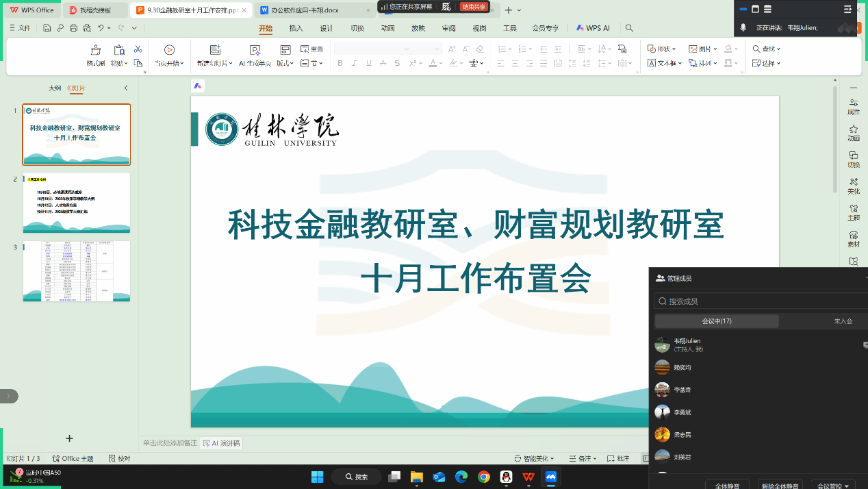
Task: Switch to Outline (大纲) view in slide pane
Action: (55, 88)
